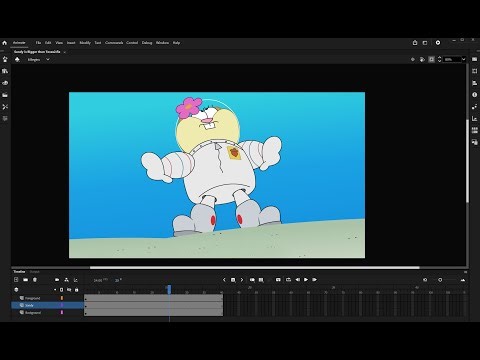Open the Align panel icon in right dock
Image resolution: width=480 pixels, height=360 pixels.
click(475, 83)
